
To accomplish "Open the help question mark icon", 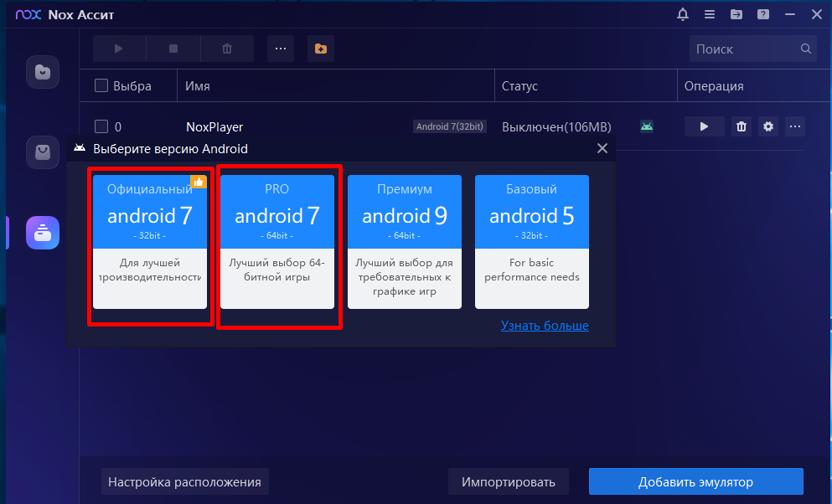I will (763, 14).
